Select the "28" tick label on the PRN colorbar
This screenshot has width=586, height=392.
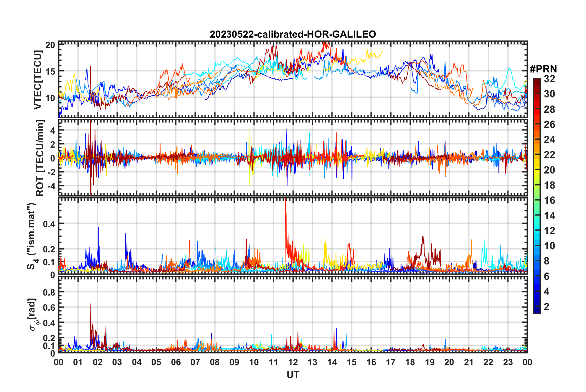pos(549,109)
